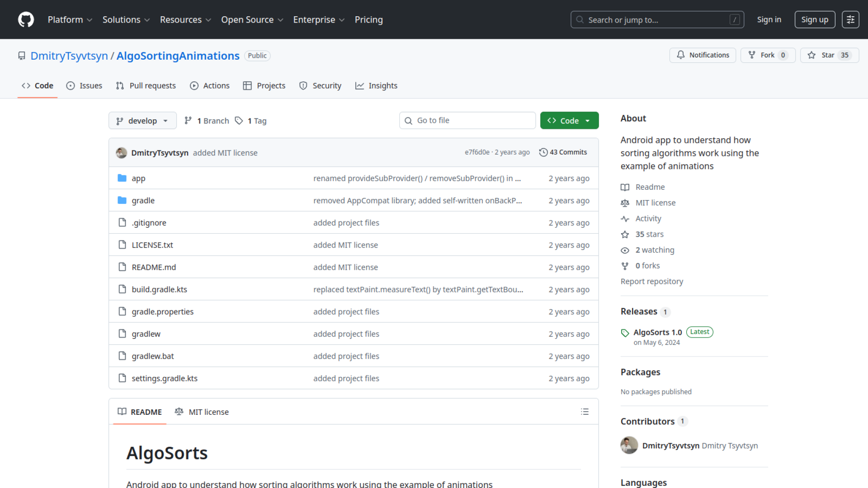Open the Pricing link
Image resolution: width=868 pixels, height=488 pixels.
click(x=368, y=19)
